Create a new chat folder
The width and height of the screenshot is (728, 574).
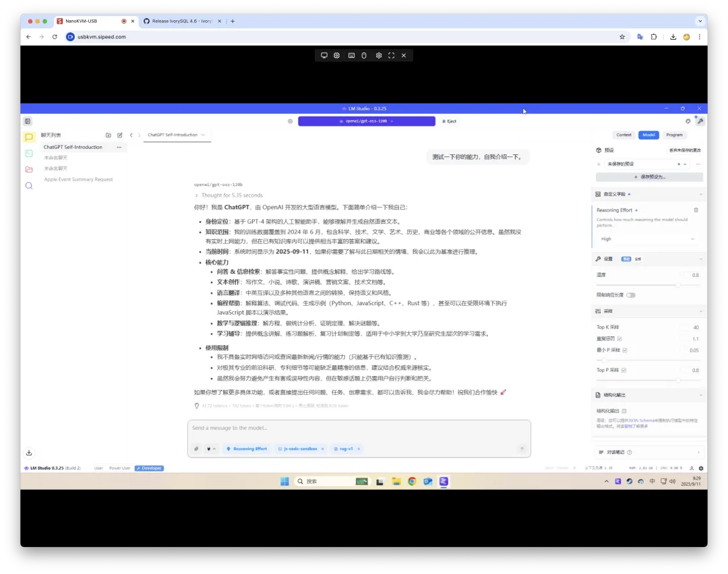(108, 135)
